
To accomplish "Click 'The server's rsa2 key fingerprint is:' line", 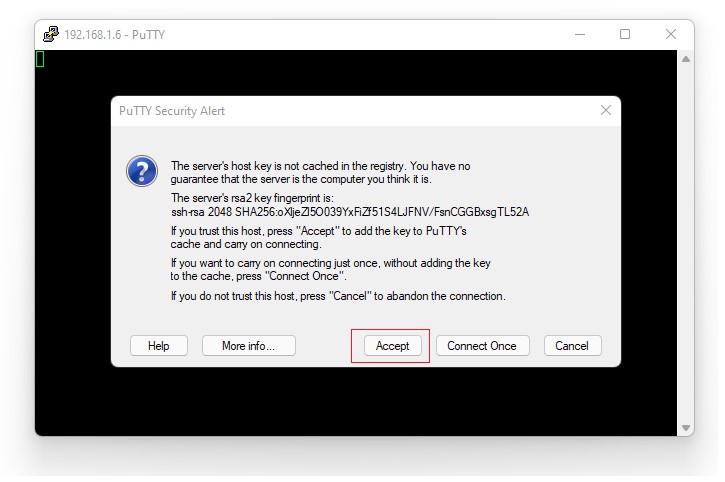I will (x=252, y=198).
